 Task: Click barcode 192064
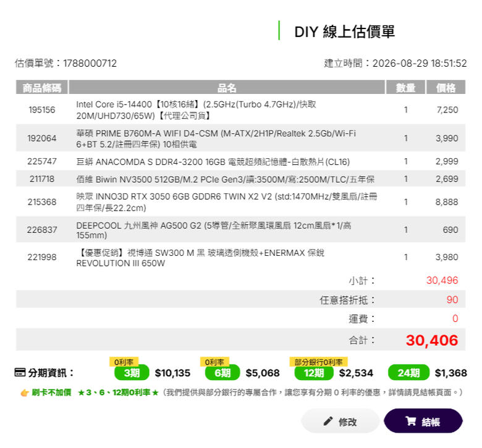(x=42, y=138)
